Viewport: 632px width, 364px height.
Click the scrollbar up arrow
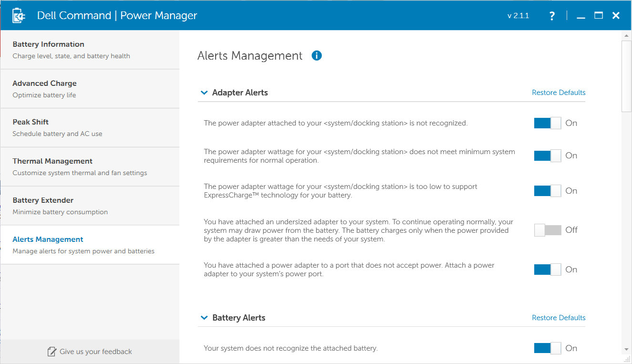coord(627,36)
